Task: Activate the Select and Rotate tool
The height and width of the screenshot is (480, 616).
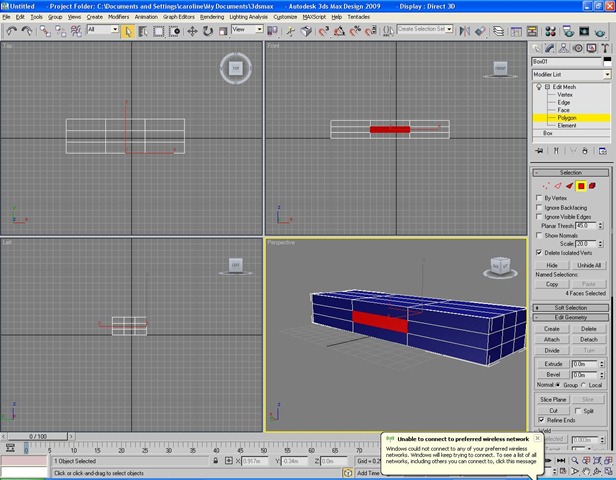Action: click(207, 31)
